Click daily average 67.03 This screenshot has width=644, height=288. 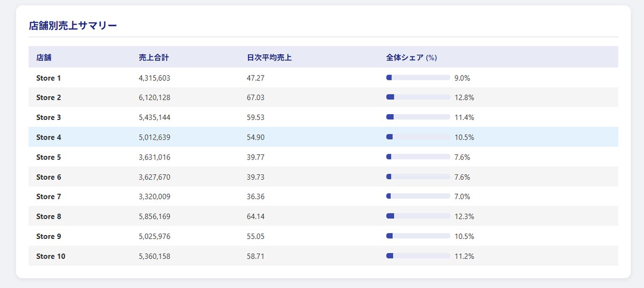(x=255, y=97)
